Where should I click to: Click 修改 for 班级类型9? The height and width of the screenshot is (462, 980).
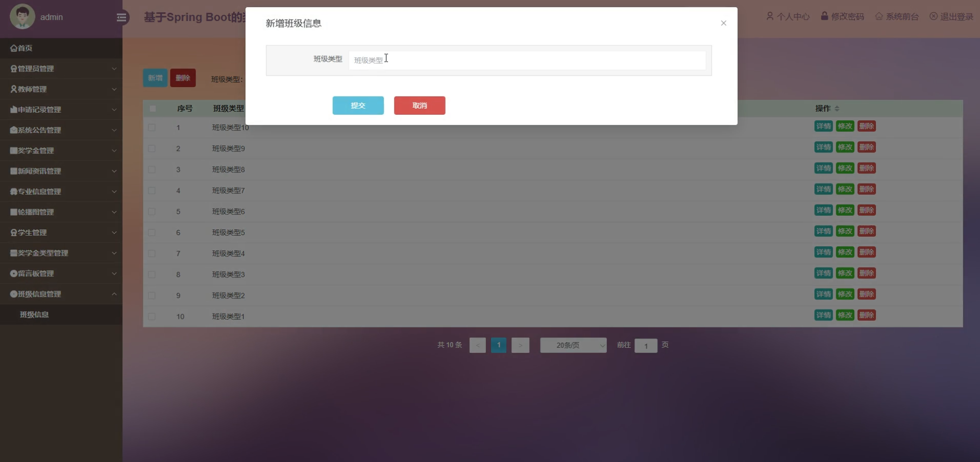point(845,147)
